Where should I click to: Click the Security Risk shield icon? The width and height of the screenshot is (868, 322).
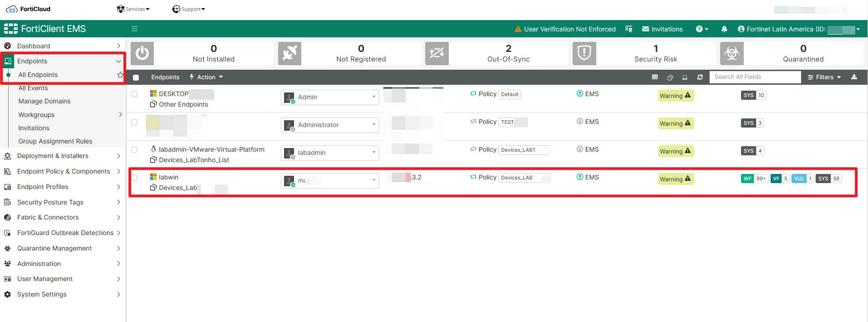coord(584,53)
